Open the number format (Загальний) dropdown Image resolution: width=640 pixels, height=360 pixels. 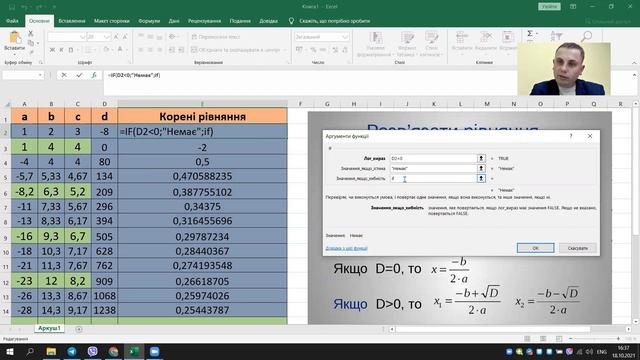[345, 37]
